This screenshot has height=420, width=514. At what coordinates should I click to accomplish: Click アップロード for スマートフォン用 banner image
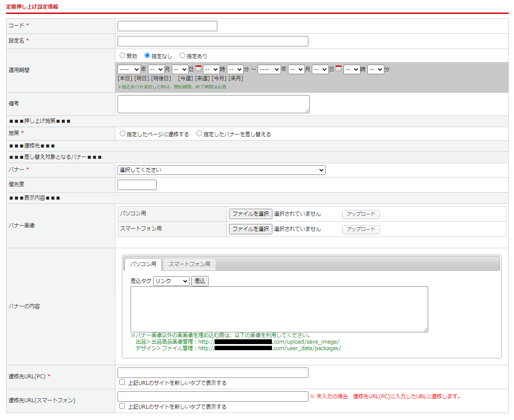tap(361, 230)
